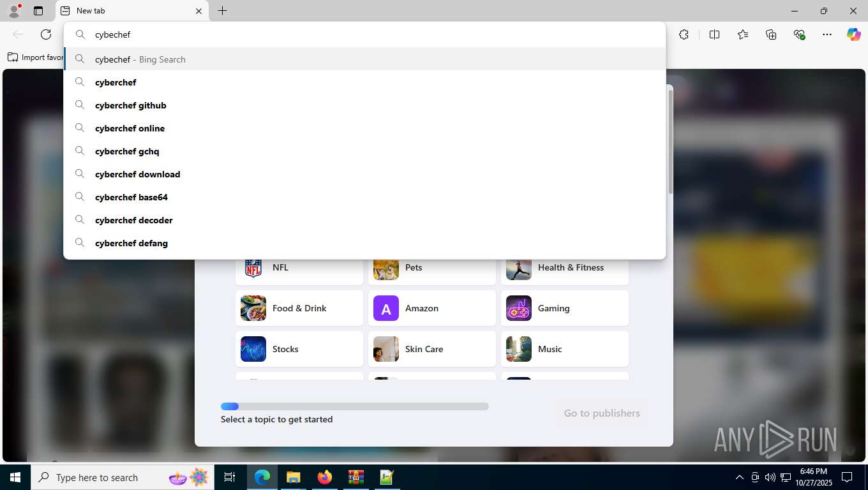868x490 pixels.
Task: Choose the Stocks topic card
Action: tap(299, 349)
